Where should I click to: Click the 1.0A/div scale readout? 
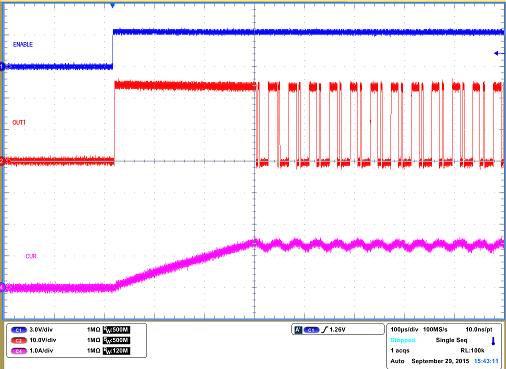pos(41,351)
